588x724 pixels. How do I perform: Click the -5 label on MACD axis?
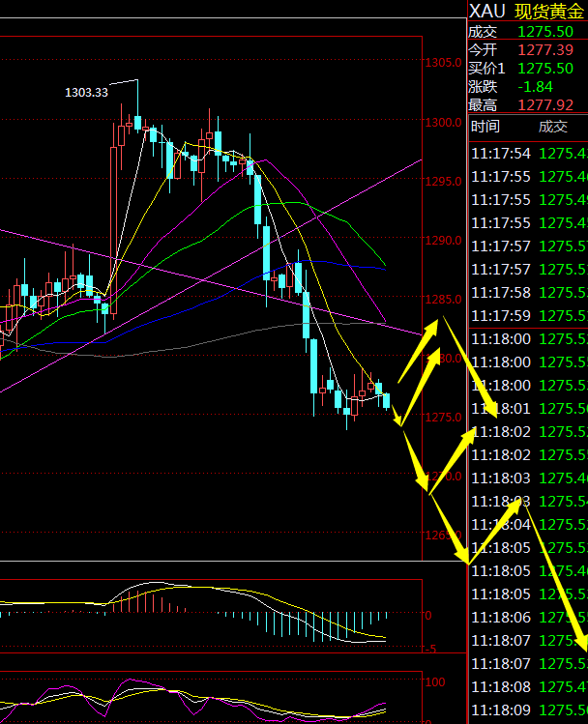tap(430, 649)
